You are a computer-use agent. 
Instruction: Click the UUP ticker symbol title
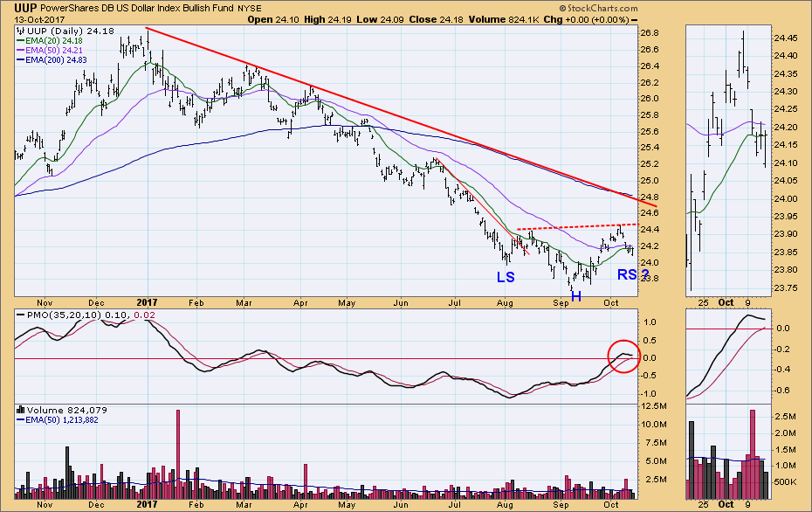tap(25, 8)
